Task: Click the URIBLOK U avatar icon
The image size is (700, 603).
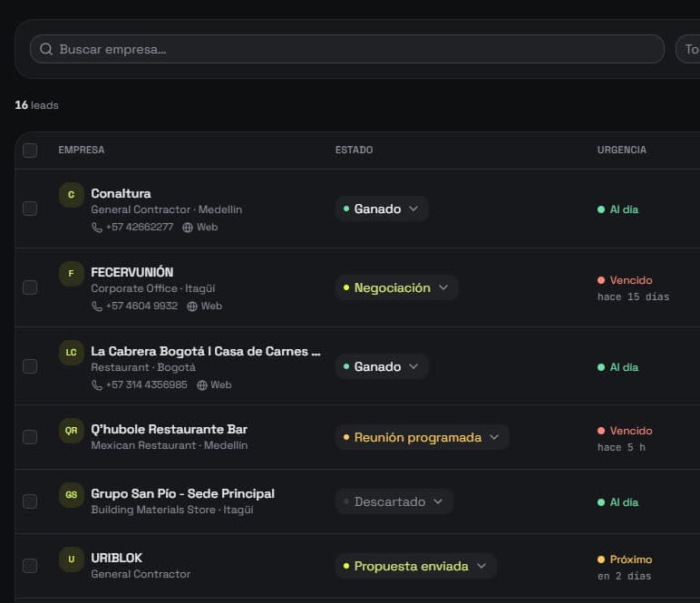Action: click(x=72, y=559)
